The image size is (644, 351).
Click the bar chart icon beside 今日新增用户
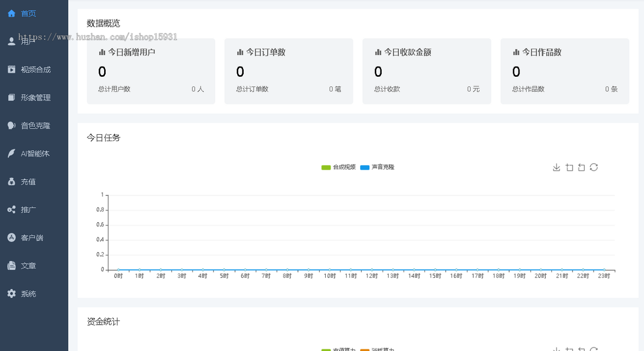[x=102, y=52]
